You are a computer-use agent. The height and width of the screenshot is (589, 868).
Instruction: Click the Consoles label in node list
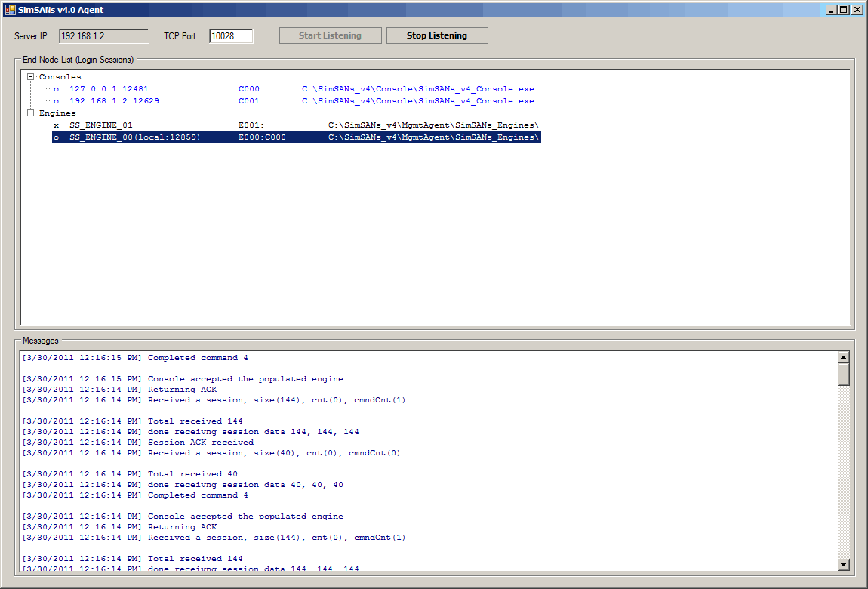coord(60,77)
